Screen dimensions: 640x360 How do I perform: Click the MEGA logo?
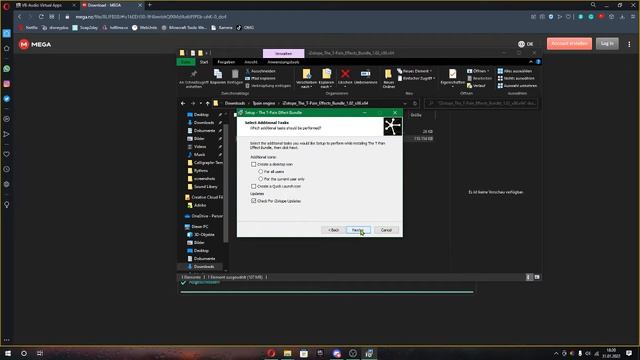point(35,44)
